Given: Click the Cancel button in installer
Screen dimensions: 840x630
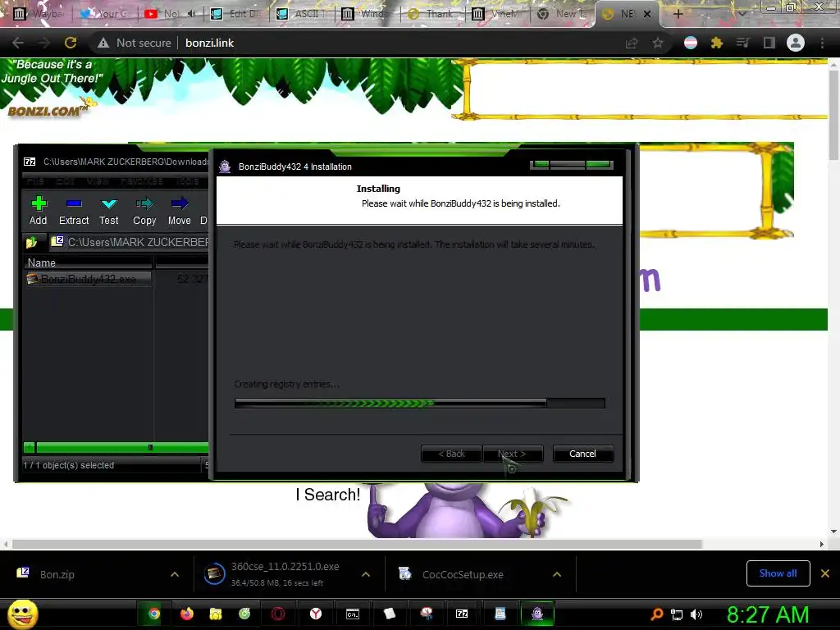Looking at the screenshot, I should (582, 454).
